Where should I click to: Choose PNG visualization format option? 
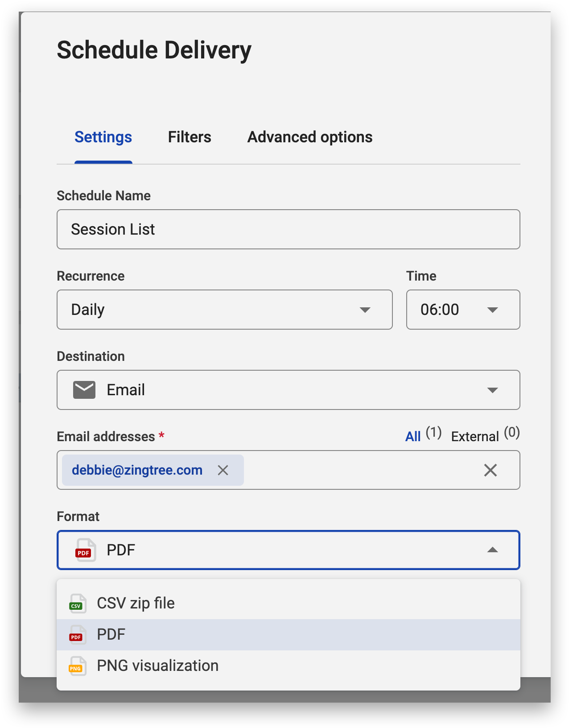point(157,666)
